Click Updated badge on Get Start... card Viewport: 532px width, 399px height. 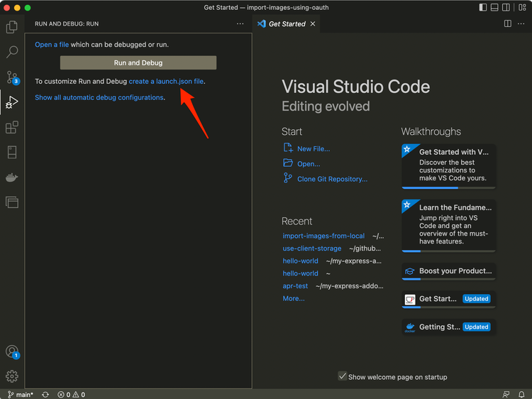477,299
